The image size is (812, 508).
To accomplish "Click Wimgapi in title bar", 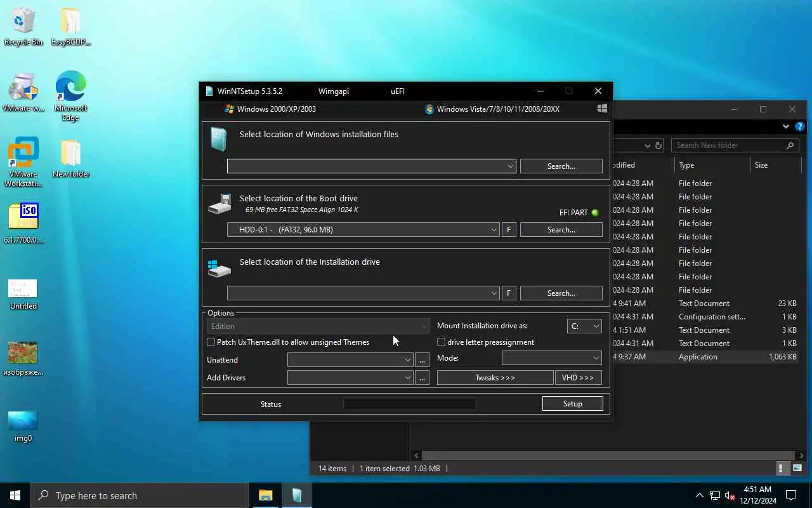I will point(334,91).
